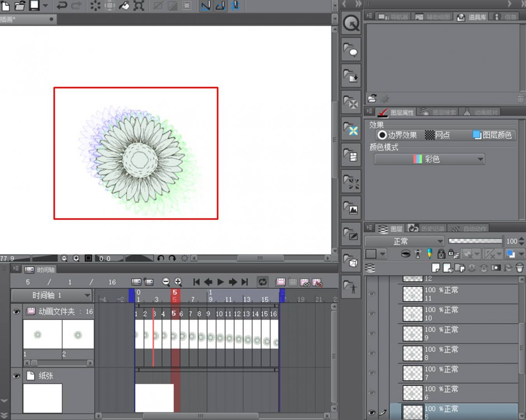526x420 pixels.
Task: Switch to the 道具库 tab
Action: point(471,17)
